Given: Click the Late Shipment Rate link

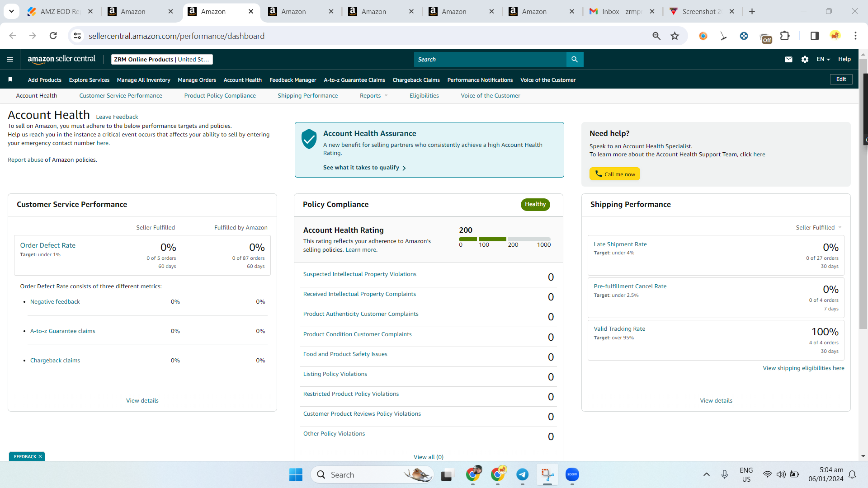Looking at the screenshot, I should tap(620, 244).
